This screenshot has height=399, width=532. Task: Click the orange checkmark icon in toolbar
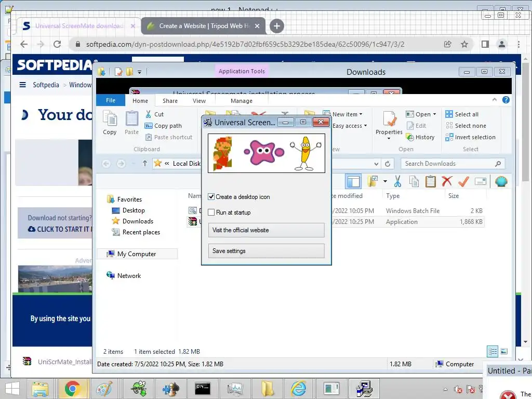point(463,181)
